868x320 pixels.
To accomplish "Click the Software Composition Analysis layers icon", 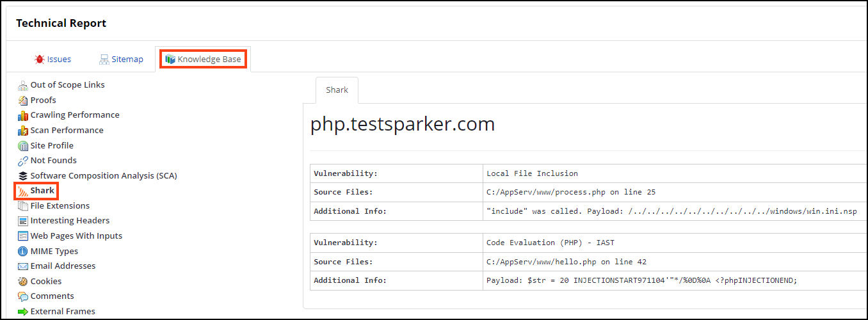I will coord(23,176).
